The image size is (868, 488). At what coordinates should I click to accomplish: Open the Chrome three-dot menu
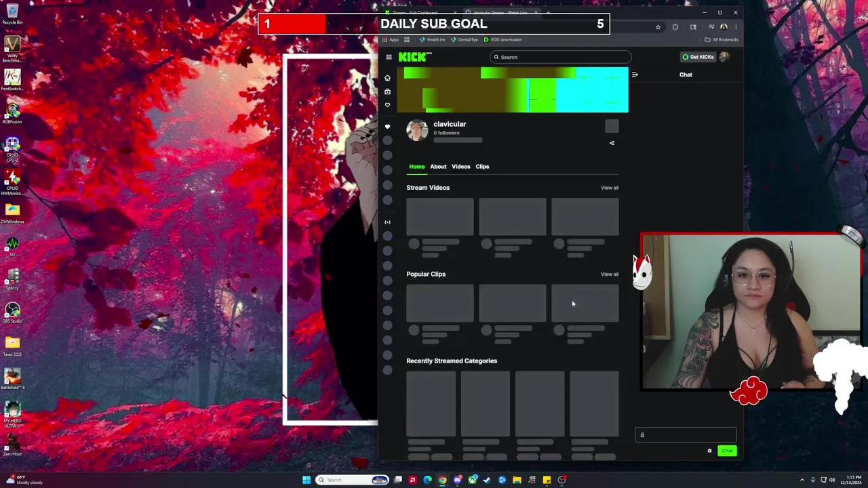(x=735, y=27)
